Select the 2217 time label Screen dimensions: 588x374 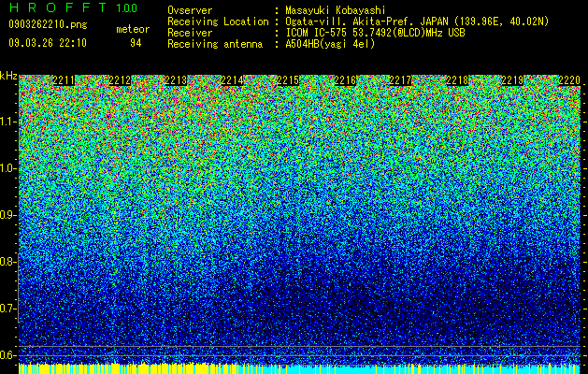[x=400, y=80]
